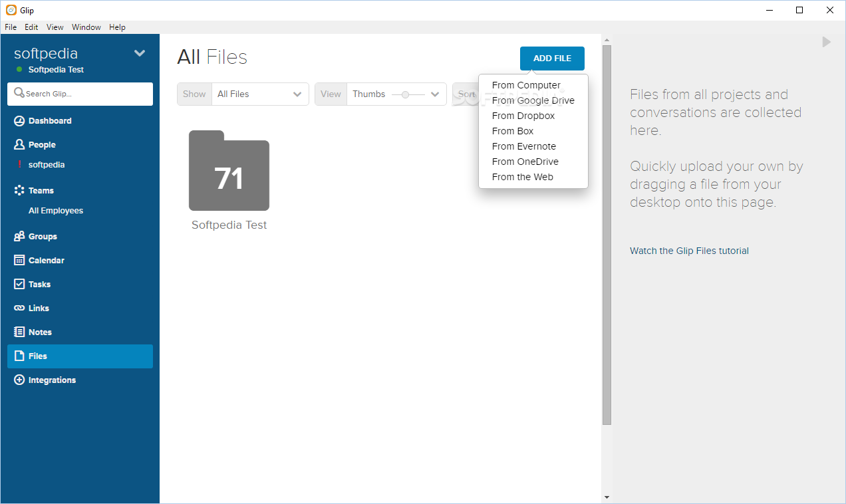Click the Softpedia Test status text
The height and width of the screenshot is (504, 846).
point(56,70)
